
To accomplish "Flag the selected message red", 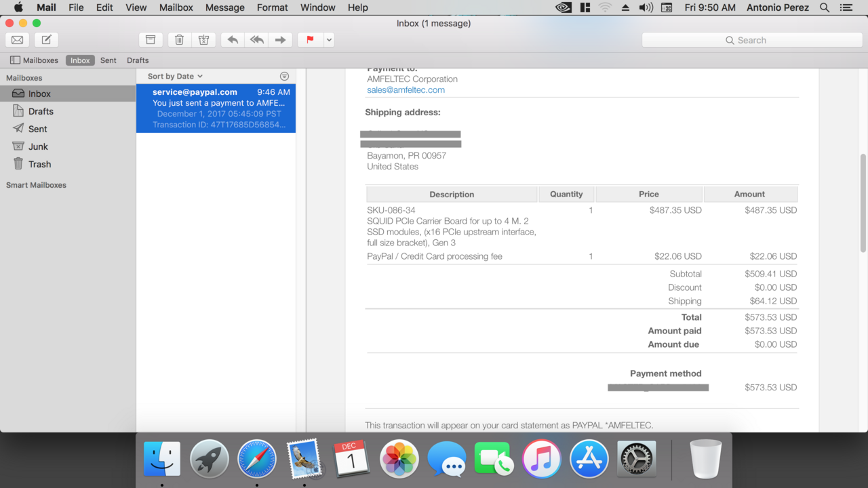I will [x=310, y=40].
